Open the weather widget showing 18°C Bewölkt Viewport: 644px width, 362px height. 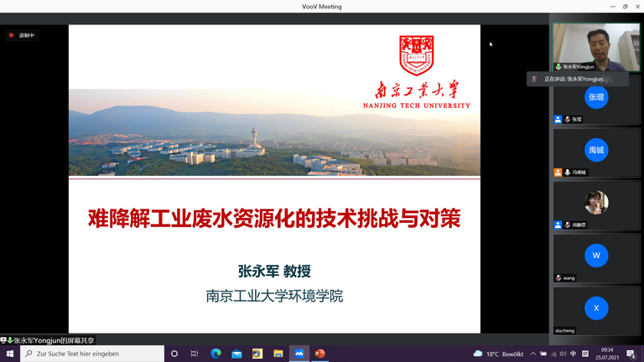(x=498, y=354)
